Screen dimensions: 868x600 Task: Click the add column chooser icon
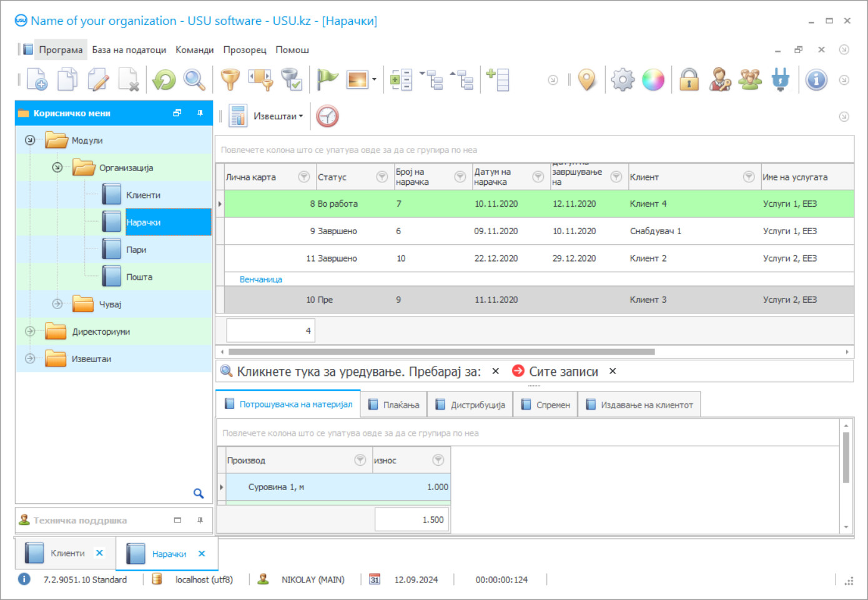coord(498,79)
